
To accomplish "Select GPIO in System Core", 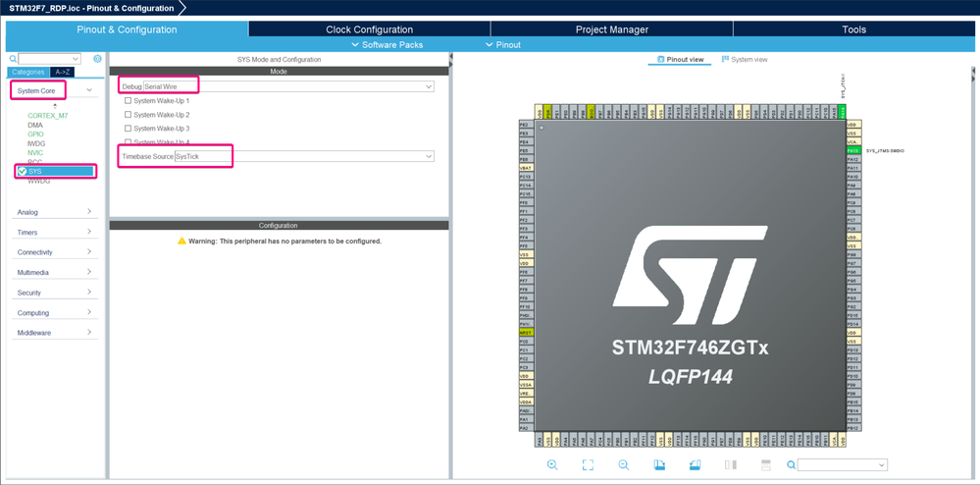I will (35, 134).
